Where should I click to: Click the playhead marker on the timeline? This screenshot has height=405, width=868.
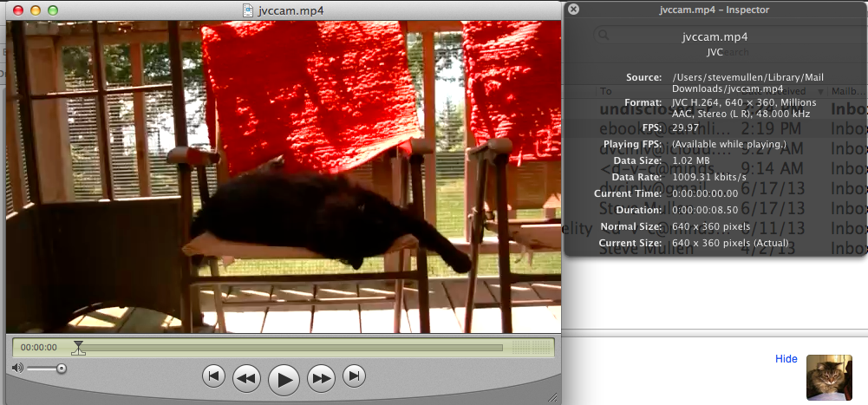pos(79,348)
